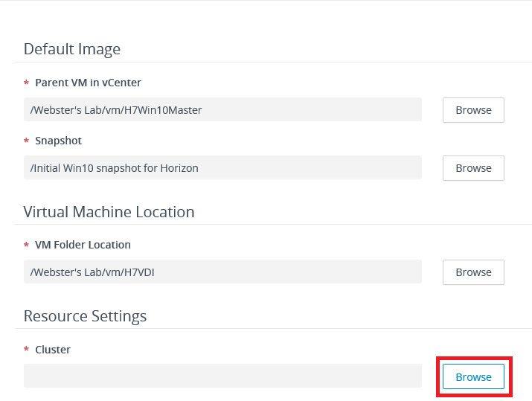The width and height of the screenshot is (532, 401).
Task: Click the Default Image section heading
Action: (72, 49)
